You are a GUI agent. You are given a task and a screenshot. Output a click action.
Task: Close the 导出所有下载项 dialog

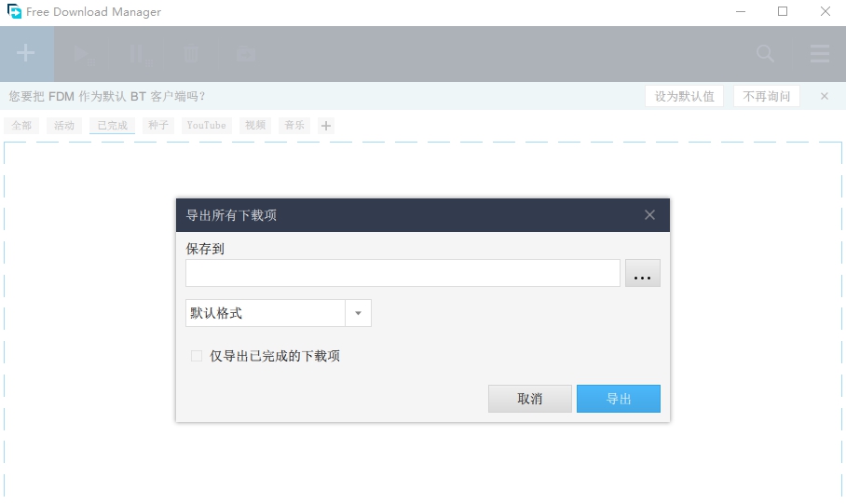click(x=649, y=215)
